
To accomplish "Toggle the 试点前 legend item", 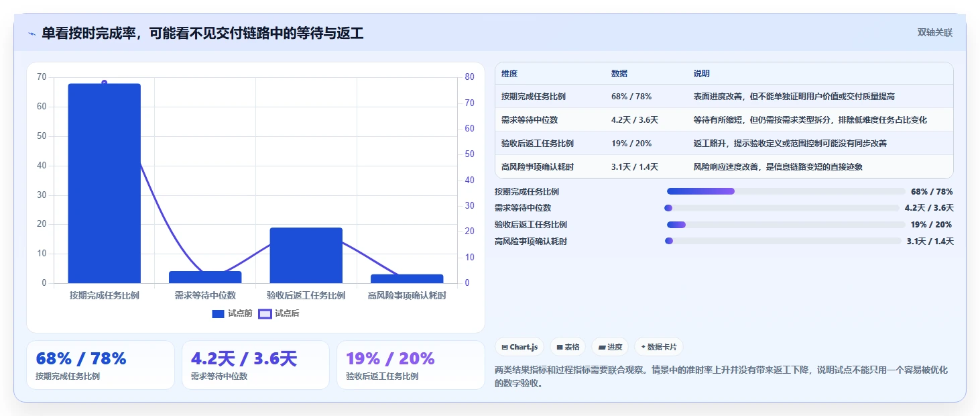I will point(232,313).
